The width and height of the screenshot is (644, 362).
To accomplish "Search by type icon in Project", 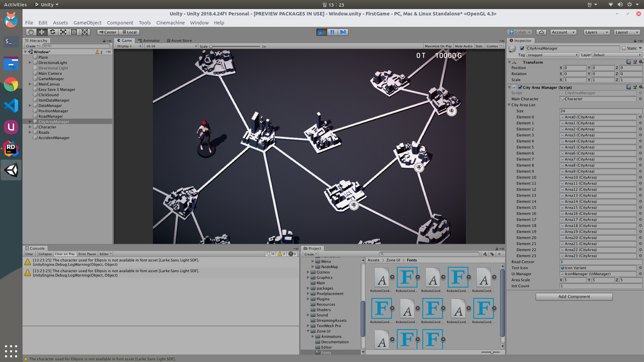I will pos(485,254).
